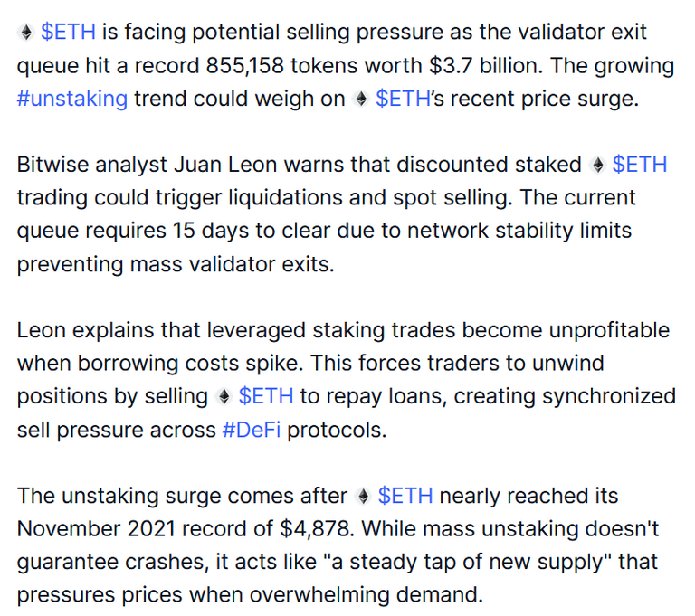Open the #DeFi hashtag

252,430
